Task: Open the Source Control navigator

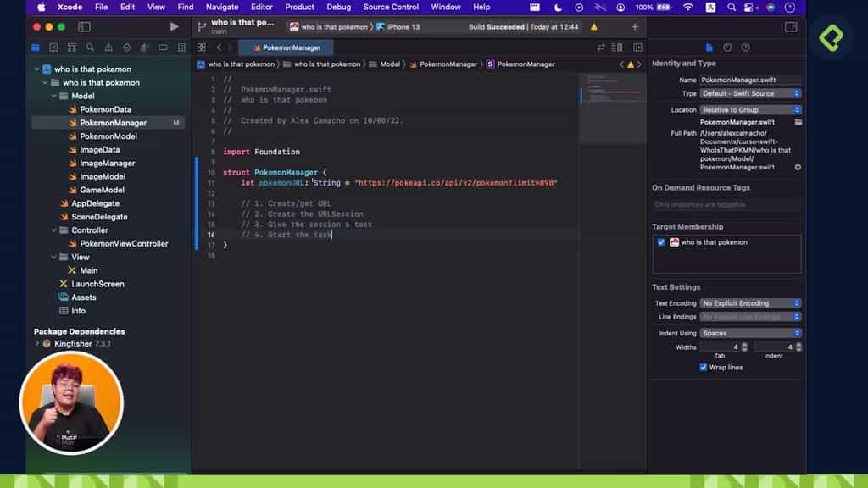Action: coord(53,47)
